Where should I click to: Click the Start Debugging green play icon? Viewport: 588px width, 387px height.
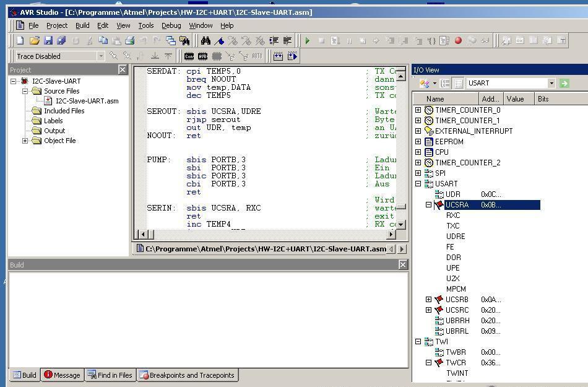tap(308, 41)
